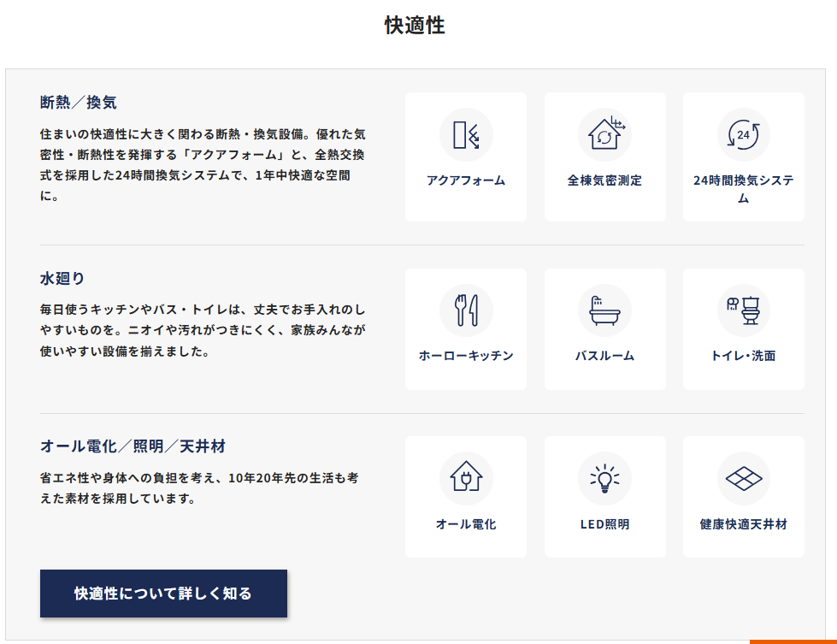This screenshot has height=644, width=837.
Task: Click the LED照明 card label
Action: [x=604, y=524]
